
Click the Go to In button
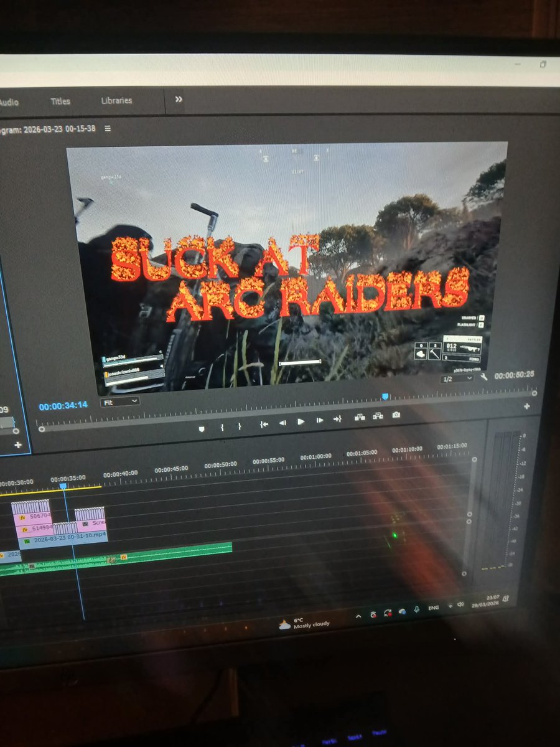(264, 424)
